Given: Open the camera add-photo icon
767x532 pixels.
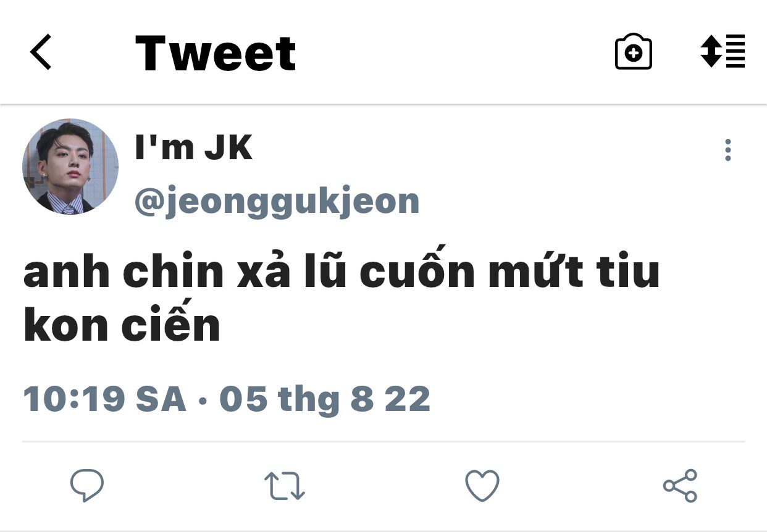Looking at the screenshot, I should pos(634,52).
